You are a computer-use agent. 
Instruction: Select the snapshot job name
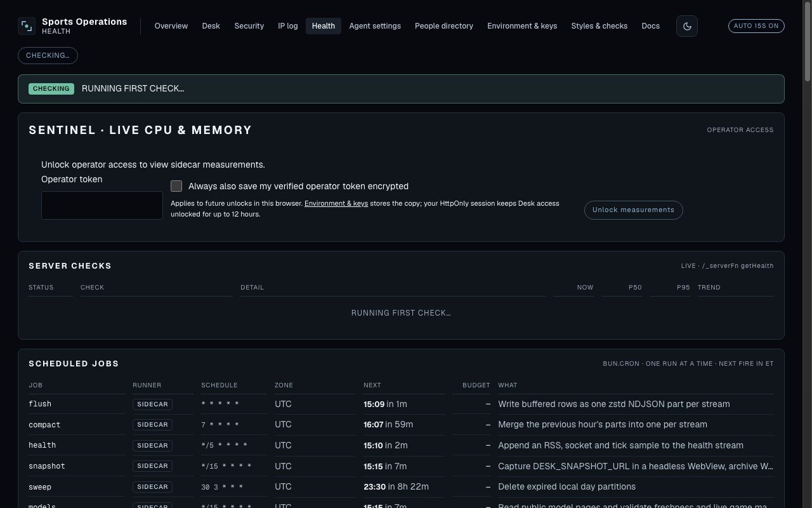coord(47,466)
